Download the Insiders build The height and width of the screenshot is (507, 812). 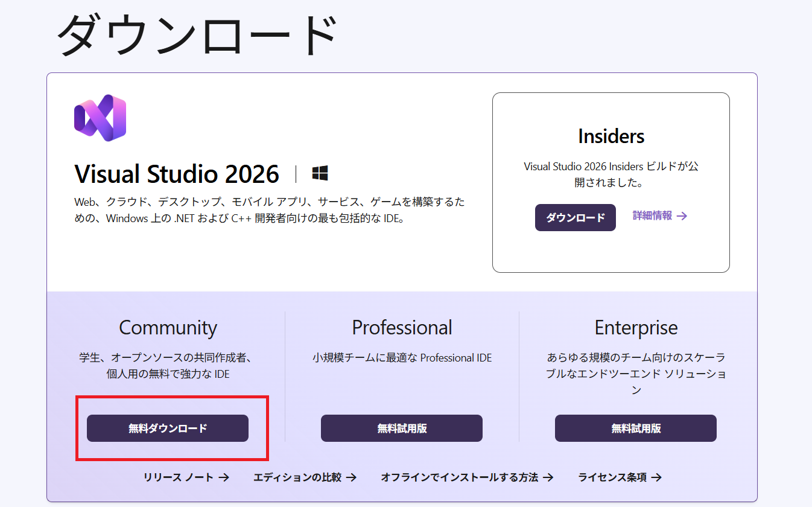coord(576,217)
